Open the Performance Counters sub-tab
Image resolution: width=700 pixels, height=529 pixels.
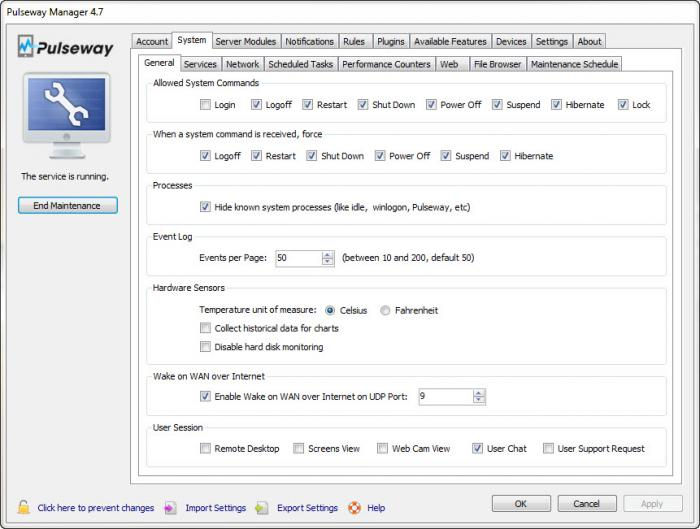[387, 64]
